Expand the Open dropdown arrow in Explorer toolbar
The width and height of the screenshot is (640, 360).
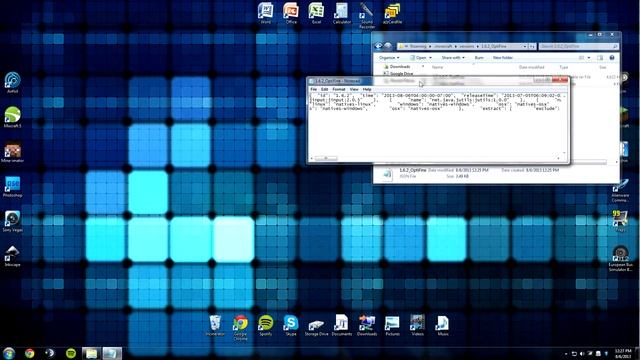pyautogui.click(x=430, y=58)
